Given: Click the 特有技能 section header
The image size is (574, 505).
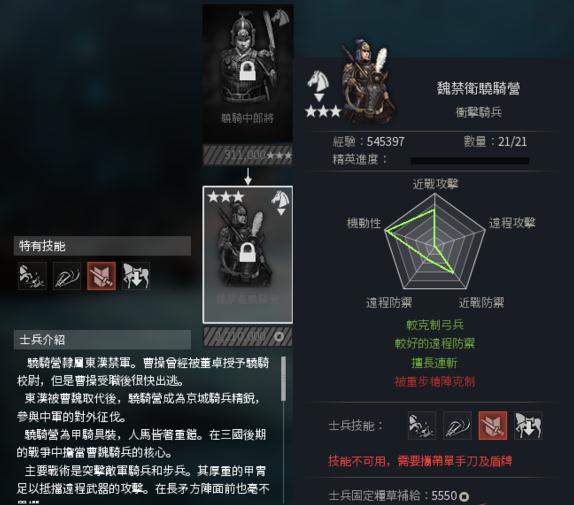Looking at the screenshot, I should (102, 246).
